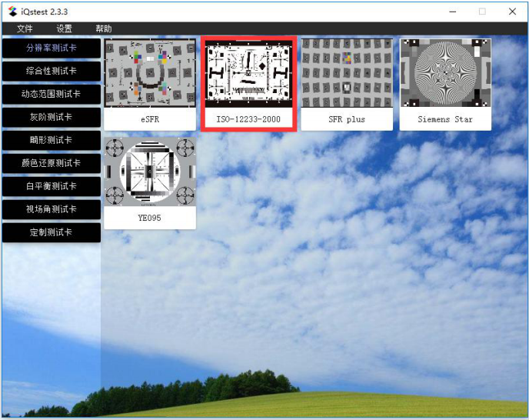
Task: Select the 综合性测试卡 category
Action: (52, 71)
